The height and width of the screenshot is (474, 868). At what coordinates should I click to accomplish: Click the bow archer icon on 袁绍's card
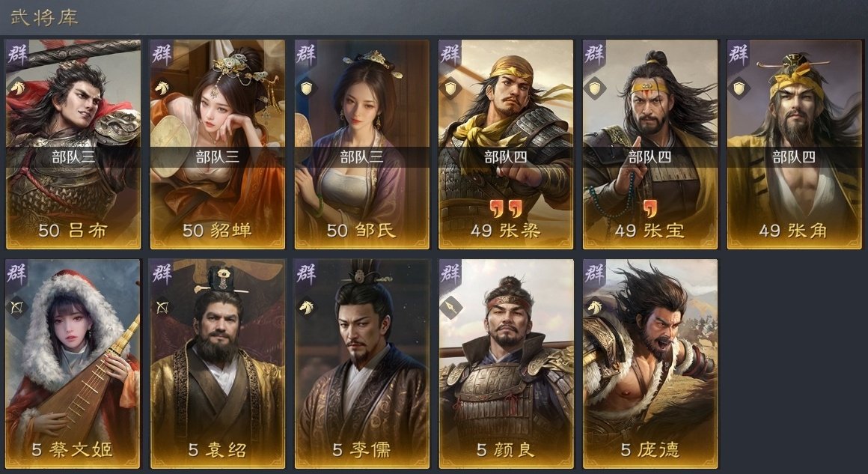tap(162, 307)
